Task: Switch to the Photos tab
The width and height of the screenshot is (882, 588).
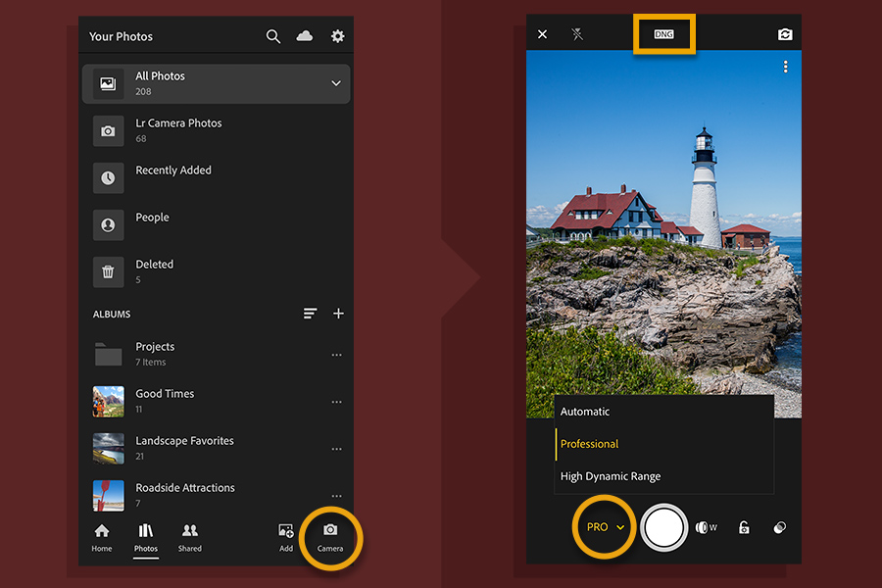Action: click(x=146, y=537)
